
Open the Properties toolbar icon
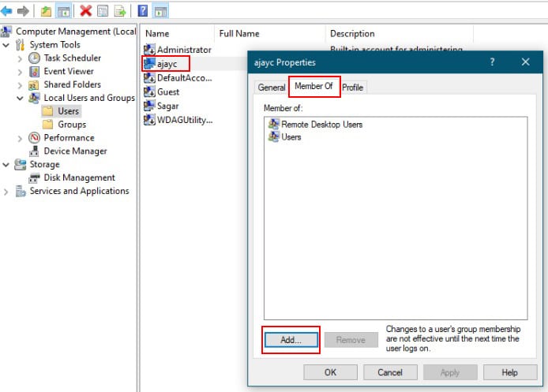[x=103, y=11]
